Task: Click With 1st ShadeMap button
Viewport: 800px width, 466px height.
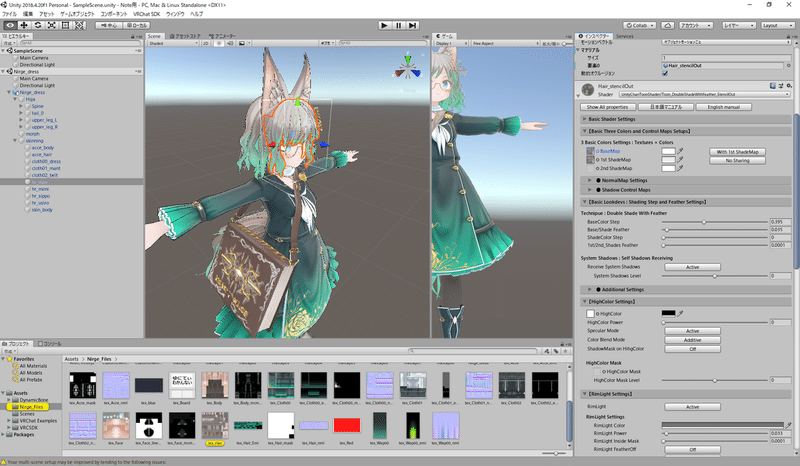Action: (x=737, y=152)
